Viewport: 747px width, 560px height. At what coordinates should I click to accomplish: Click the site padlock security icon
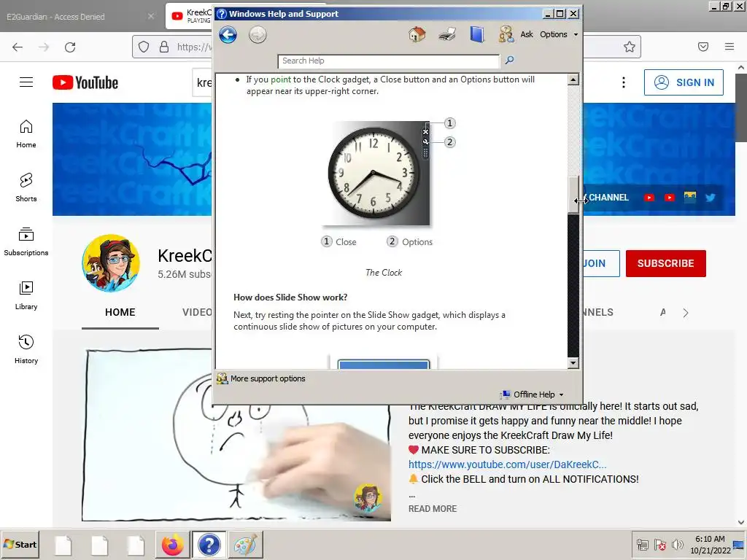(x=164, y=47)
